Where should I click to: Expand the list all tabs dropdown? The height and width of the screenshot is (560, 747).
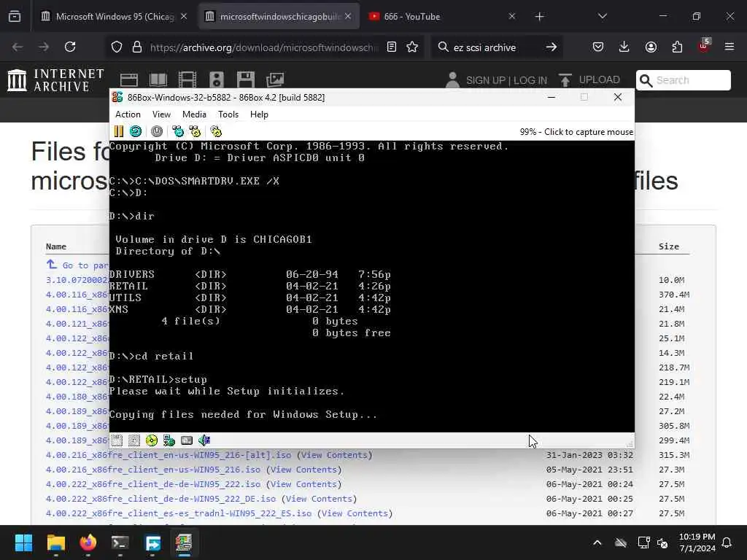pyautogui.click(x=603, y=16)
